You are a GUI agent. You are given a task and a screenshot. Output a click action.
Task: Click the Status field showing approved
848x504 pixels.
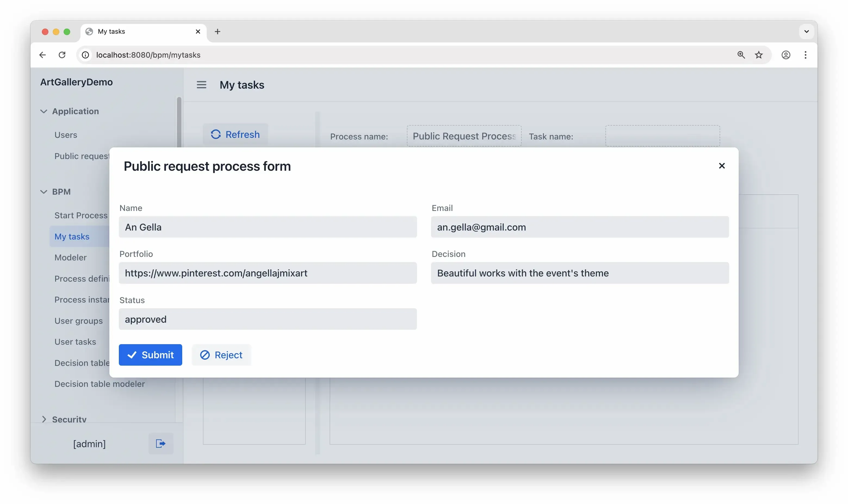click(267, 319)
